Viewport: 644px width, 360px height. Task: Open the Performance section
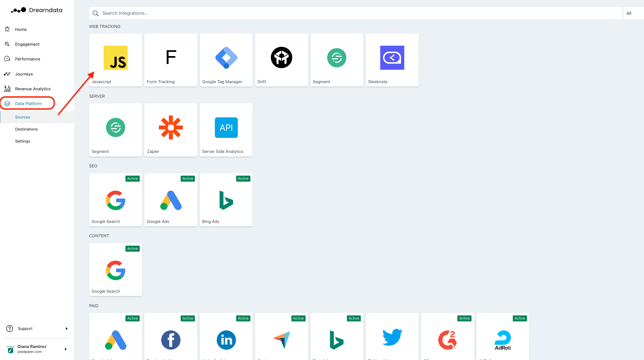[27, 59]
